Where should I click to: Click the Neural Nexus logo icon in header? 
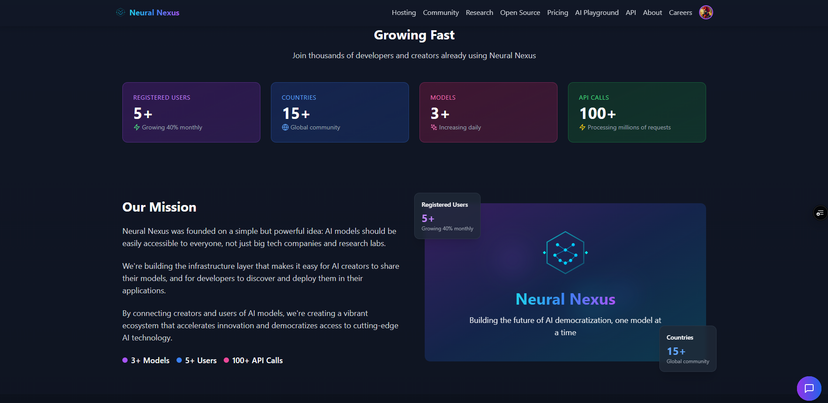120,13
